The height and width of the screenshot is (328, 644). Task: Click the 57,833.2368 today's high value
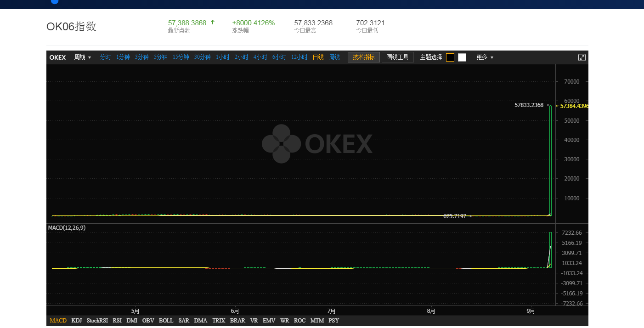(x=313, y=23)
